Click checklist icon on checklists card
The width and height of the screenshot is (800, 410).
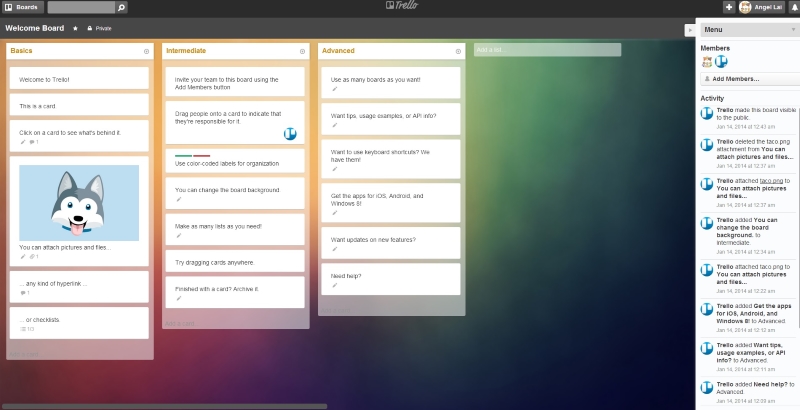tap(23, 329)
